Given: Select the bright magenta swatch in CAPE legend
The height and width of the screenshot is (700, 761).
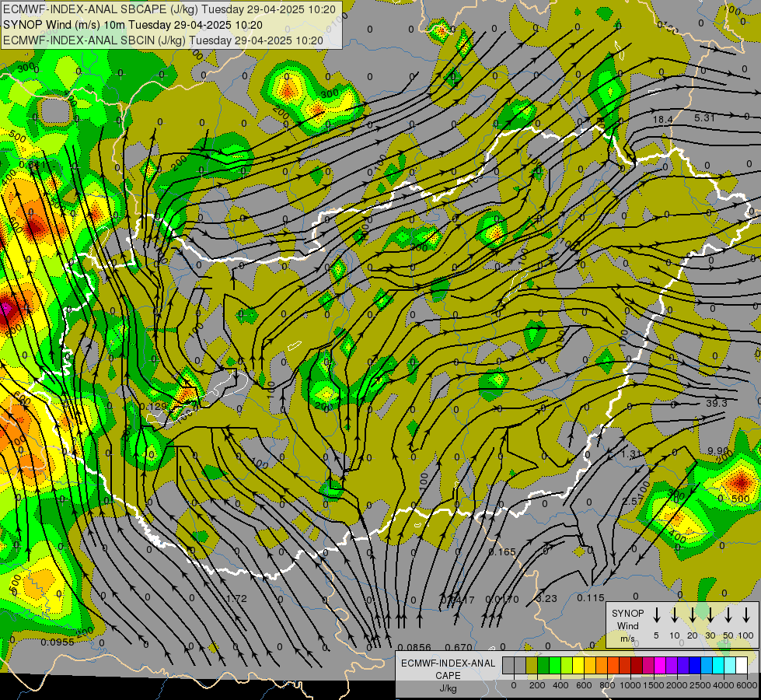Looking at the screenshot, I should pos(661,666).
